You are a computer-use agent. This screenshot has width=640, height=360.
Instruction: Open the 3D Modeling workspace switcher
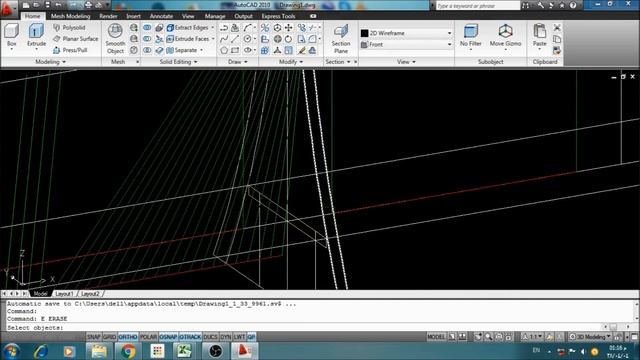(590, 337)
